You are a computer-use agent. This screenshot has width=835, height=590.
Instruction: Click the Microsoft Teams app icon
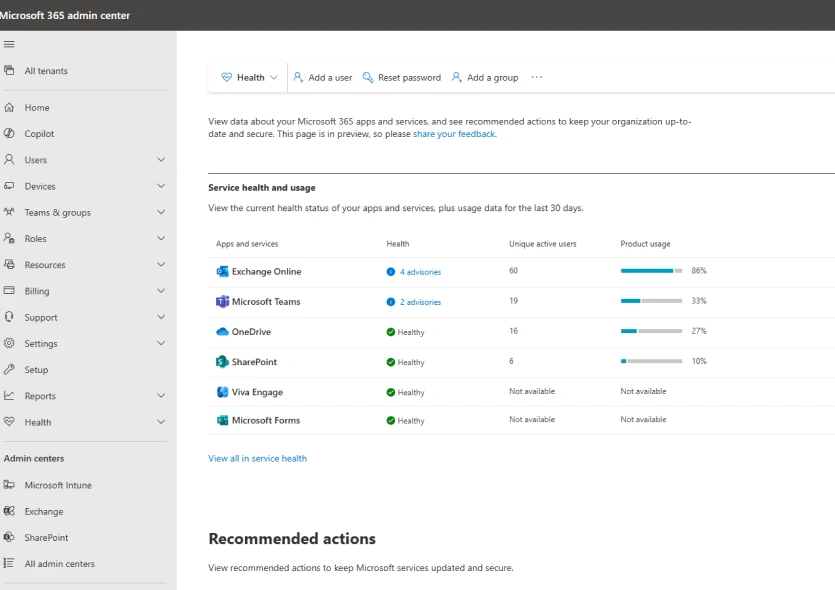click(222, 301)
